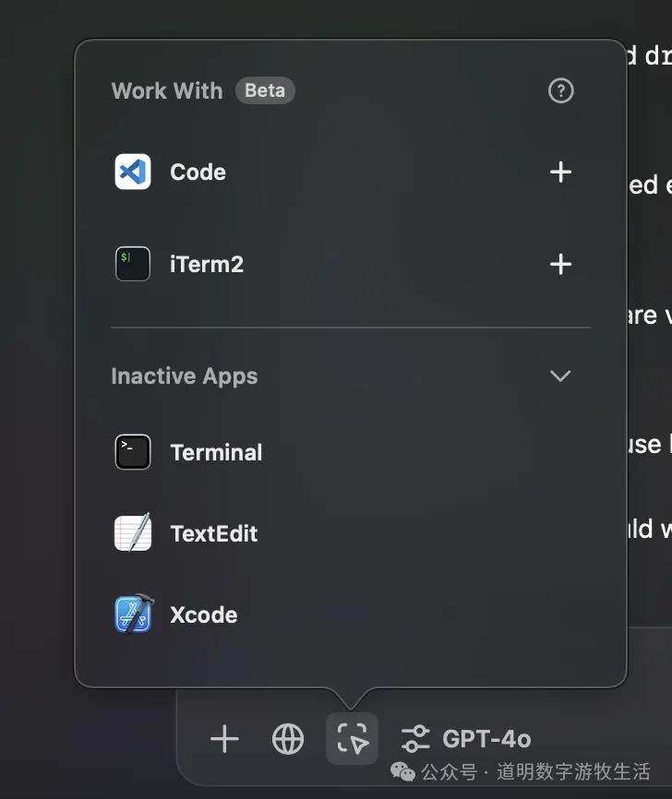
Task: Choose Terminal from Inactive Apps
Action: coord(216,453)
